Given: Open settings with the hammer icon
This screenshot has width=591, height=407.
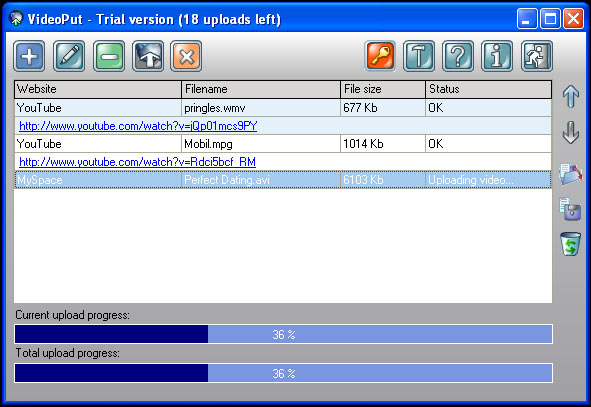Looking at the screenshot, I should [x=419, y=57].
